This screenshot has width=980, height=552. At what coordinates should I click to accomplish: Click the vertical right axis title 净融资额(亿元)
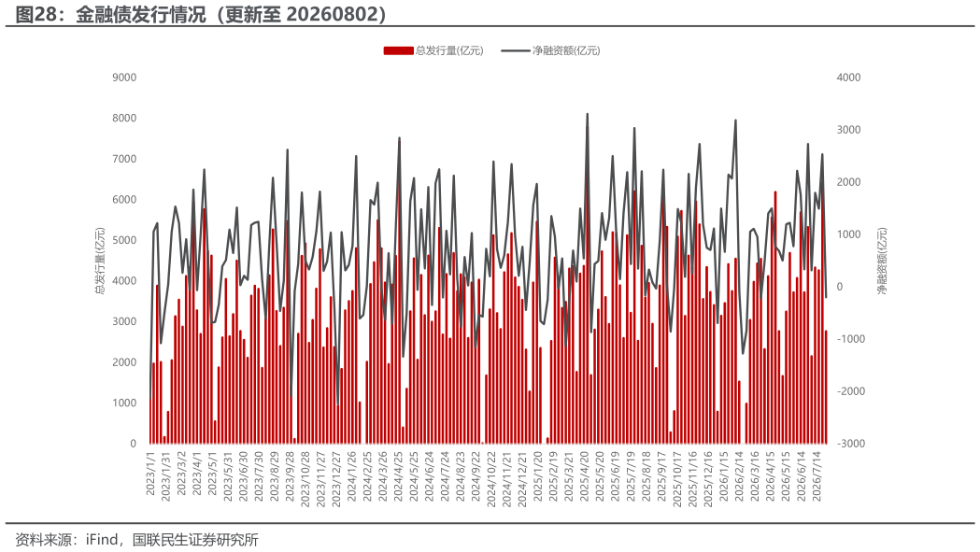pyautogui.click(x=882, y=261)
